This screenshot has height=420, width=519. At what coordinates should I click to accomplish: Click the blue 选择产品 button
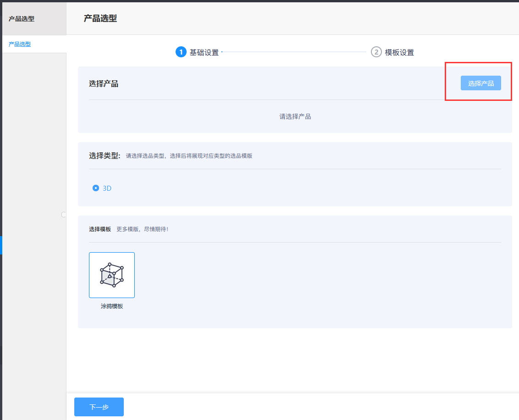pos(480,83)
